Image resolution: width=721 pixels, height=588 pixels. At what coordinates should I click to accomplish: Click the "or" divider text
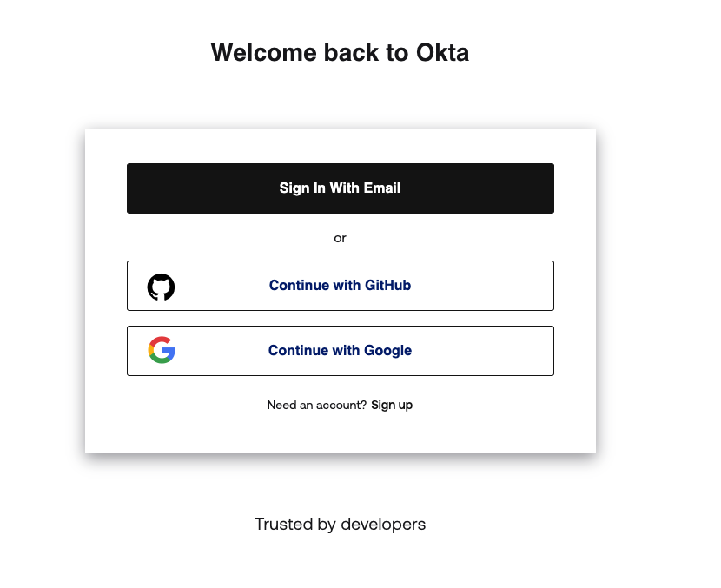341,238
